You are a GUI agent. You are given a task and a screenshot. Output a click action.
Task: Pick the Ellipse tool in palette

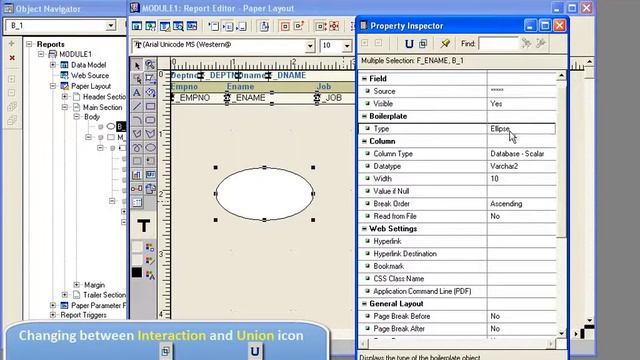[150, 148]
